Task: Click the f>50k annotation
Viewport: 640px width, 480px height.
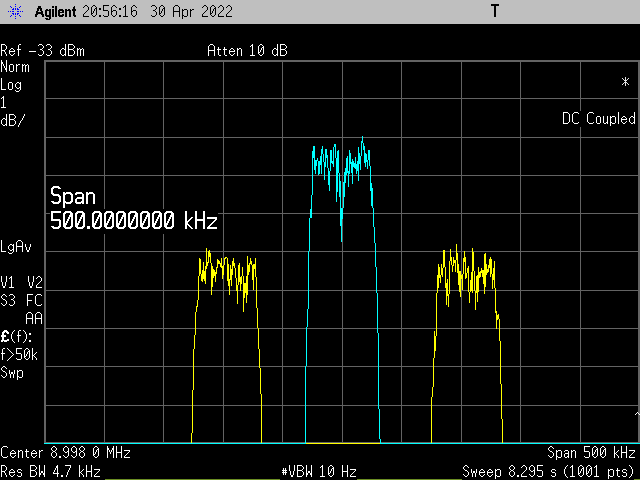Action: pos(19,355)
